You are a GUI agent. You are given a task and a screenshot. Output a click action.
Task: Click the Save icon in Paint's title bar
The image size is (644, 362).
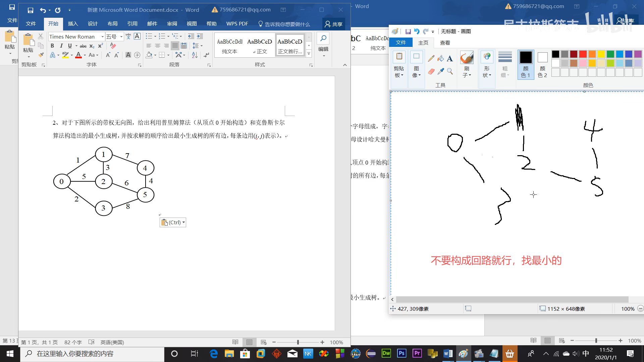click(408, 32)
